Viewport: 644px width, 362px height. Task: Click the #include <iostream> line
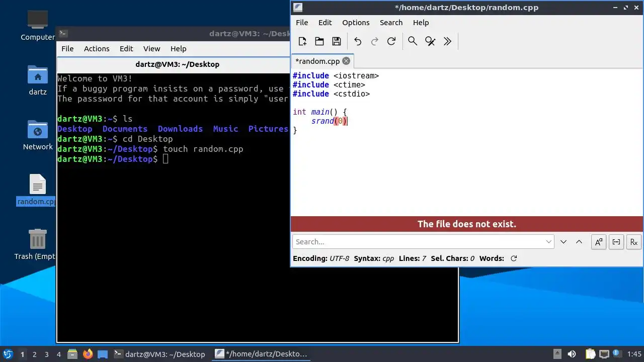point(336,76)
